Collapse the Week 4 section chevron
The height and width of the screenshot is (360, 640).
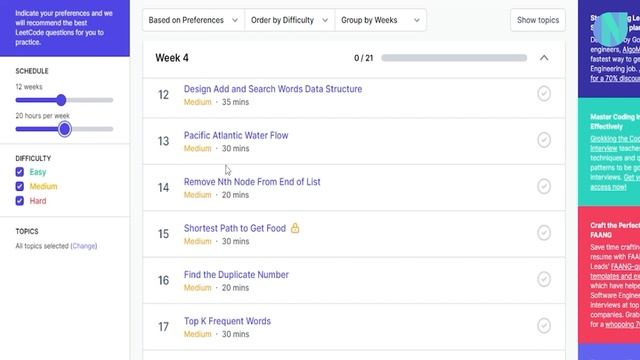click(x=544, y=58)
